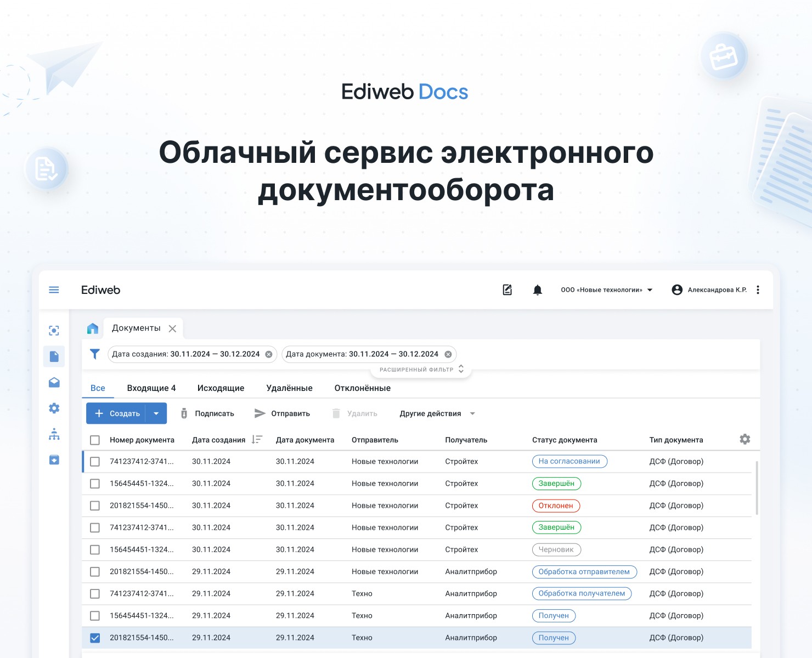
Task: Open table column settings gear
Action: click(745, 439)
